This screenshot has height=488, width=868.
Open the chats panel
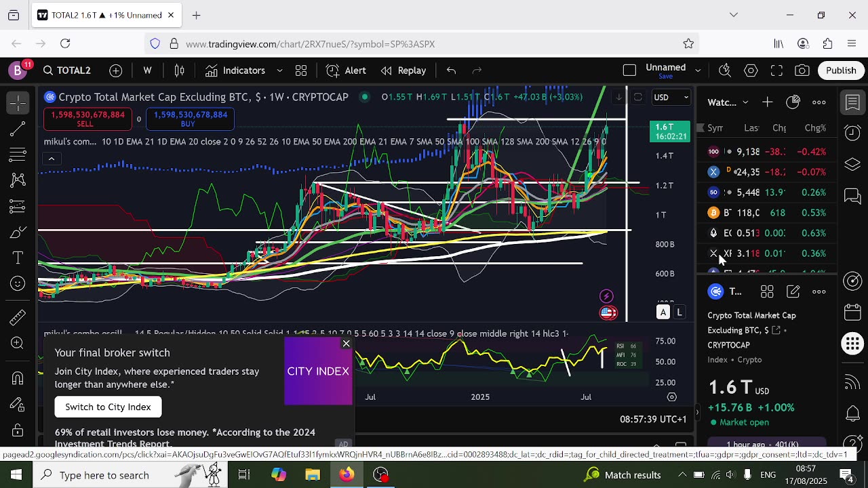pyautogui.click(x=852, y=197)
